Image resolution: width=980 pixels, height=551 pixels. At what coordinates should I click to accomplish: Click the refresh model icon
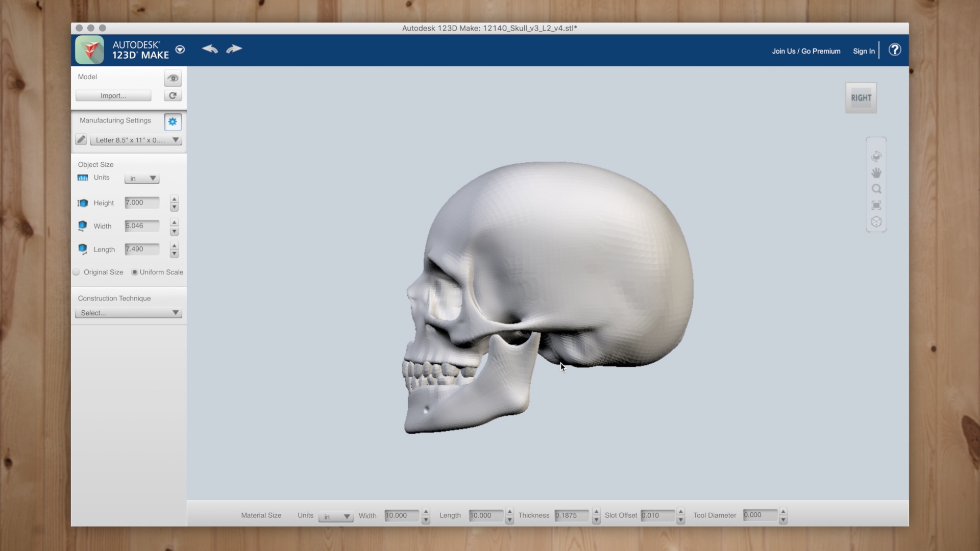pyautogui.click(x=173, y=95)
